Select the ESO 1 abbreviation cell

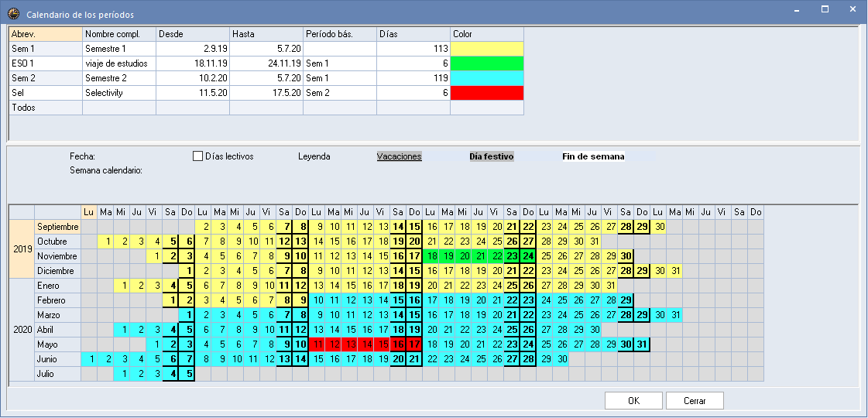click(x=46, y=63)
